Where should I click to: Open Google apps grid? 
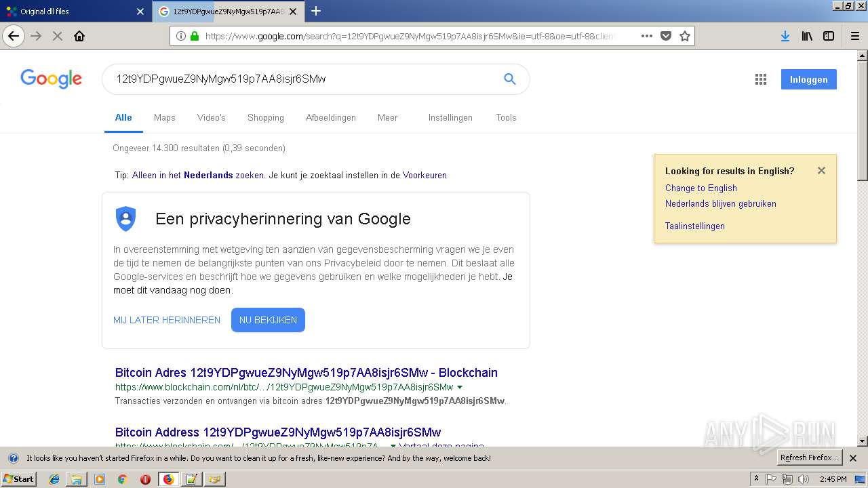pyautogui.click(x=761, y=79)
